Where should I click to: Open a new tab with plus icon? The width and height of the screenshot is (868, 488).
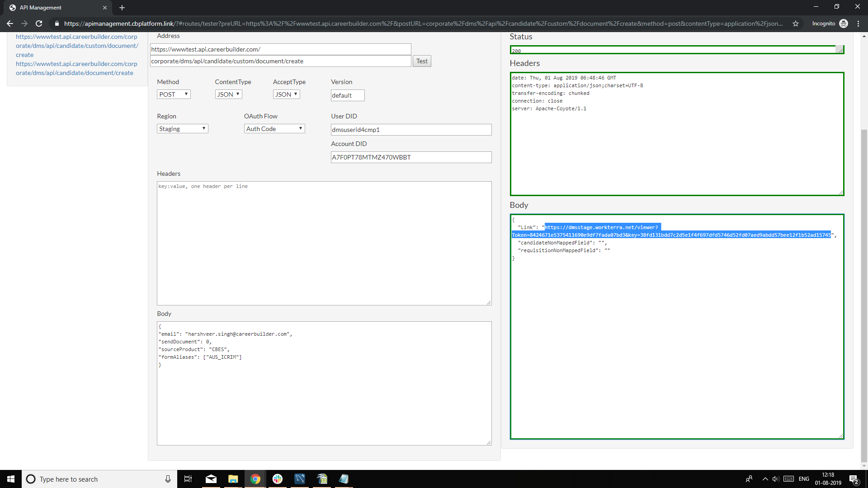(x=122, y=8)
